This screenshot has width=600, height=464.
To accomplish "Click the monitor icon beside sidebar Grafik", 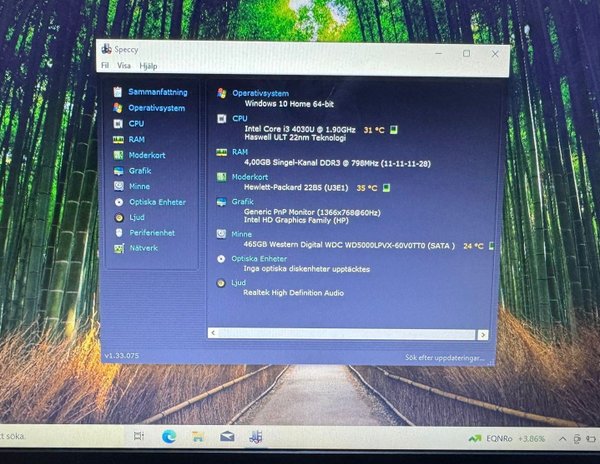I will click(x=119, y=171).
